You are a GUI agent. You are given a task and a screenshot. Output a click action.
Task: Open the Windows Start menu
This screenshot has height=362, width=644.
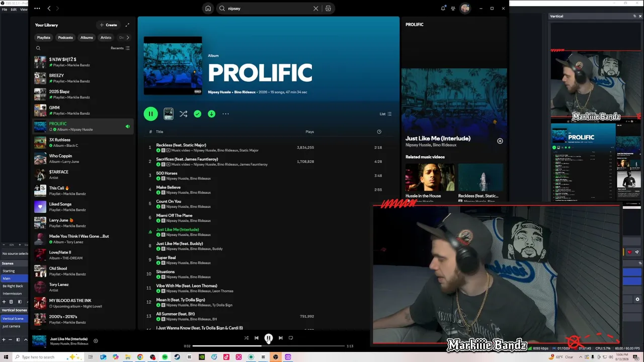(x=6, y=357)
